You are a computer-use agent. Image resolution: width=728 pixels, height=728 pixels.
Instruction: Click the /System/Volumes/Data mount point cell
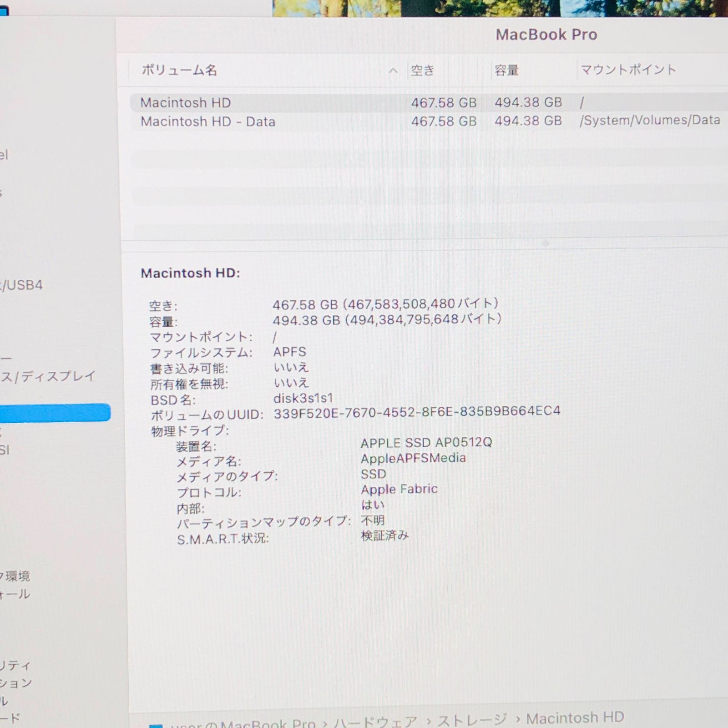(x=650, y=120)
